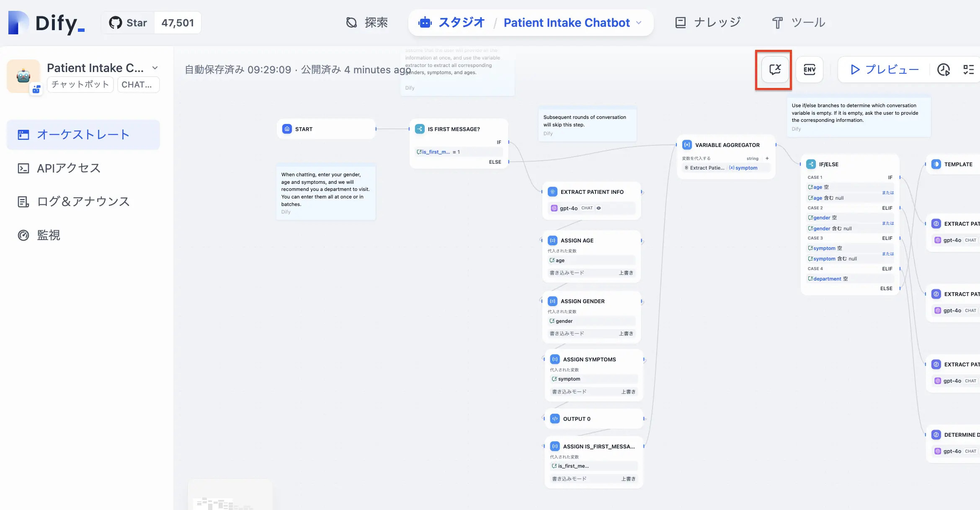The height and width of the screenshot is (510, 980).
Task: Open the ツール navigation tab
Action: click(x=799, y=23)
